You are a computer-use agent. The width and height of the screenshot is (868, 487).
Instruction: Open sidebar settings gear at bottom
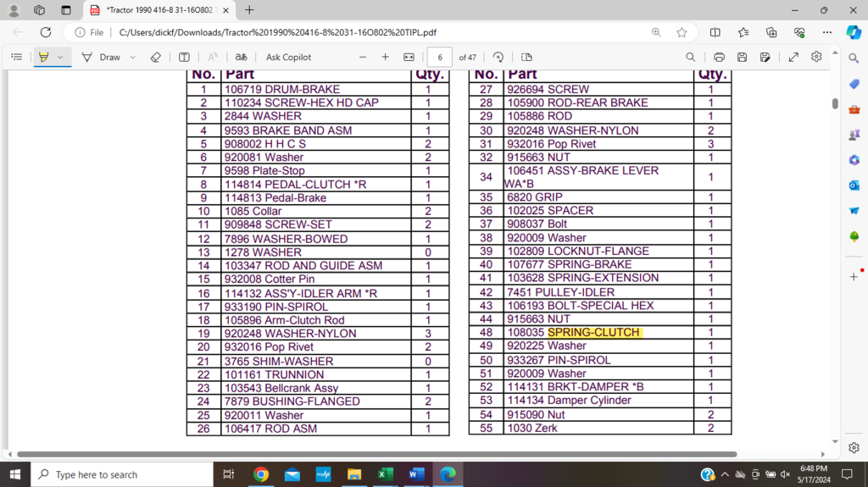(x=854, y=447)
